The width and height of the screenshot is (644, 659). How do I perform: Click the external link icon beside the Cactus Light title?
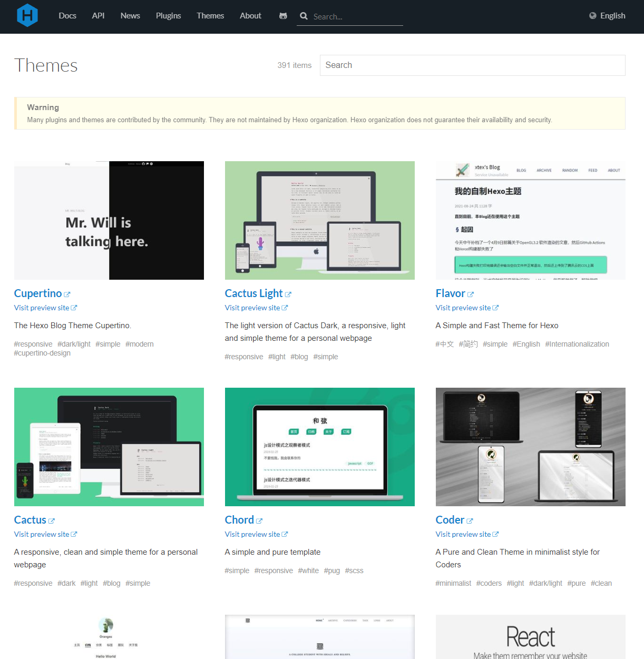(x=288, y=294)
